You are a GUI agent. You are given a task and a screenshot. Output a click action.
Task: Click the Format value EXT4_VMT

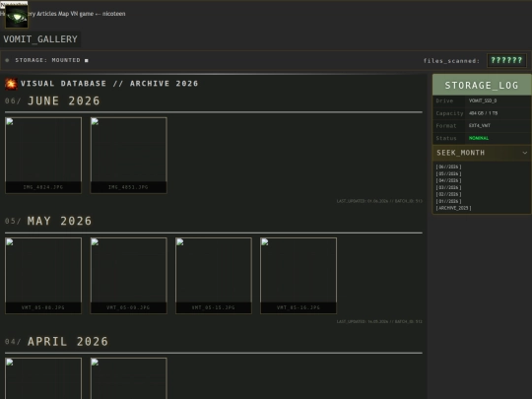(480, 125)
